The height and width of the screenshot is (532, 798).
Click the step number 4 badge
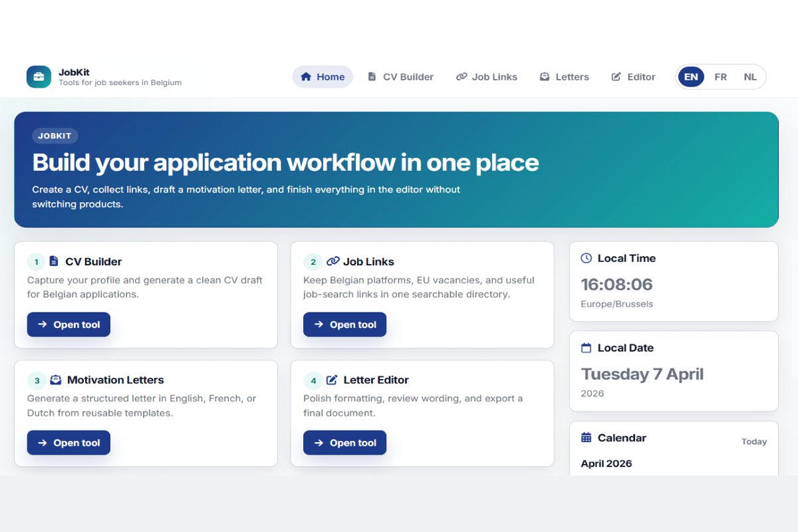(313, 380)
